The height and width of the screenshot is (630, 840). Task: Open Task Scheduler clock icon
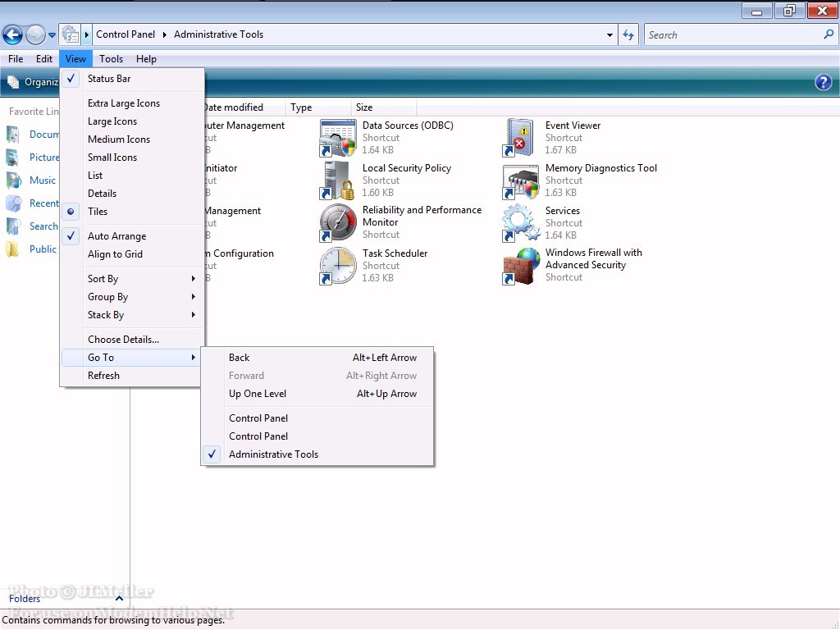pos(337,266)
